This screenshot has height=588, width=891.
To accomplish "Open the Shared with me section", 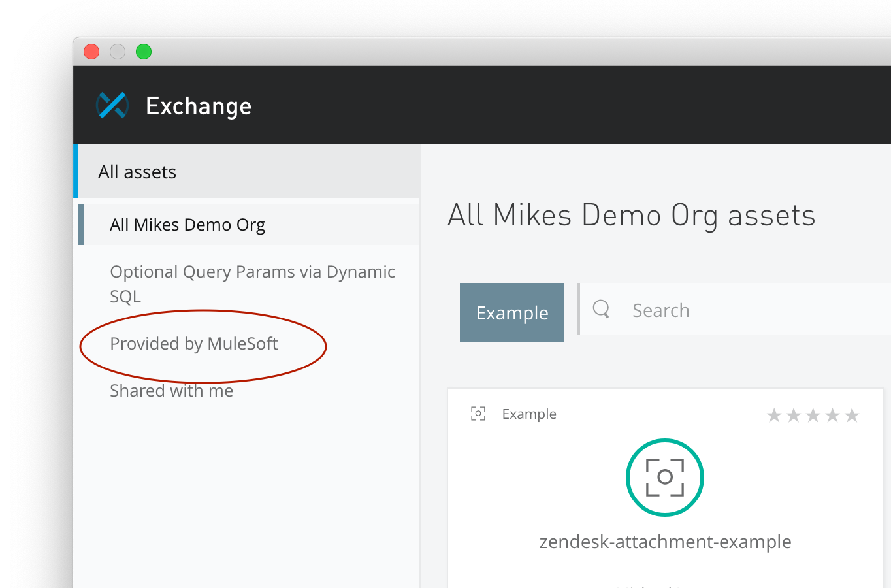I will (172, 391).
